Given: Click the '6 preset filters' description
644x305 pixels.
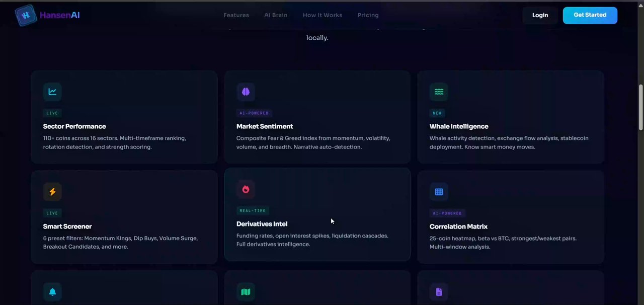Looking at the screenshot, I should point(120,243).
